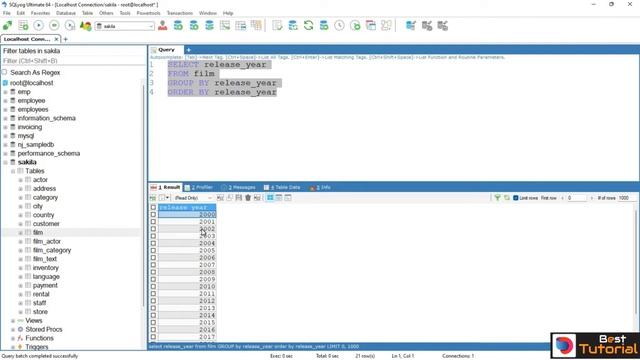640x360 pixels.
Task: Click the export icon at result toolbar start
Action: (153, 198)
